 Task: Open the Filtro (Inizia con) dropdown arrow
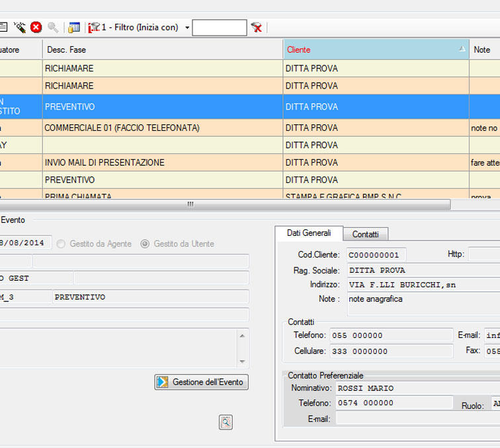pyautogui.click(x=187, y=28)
